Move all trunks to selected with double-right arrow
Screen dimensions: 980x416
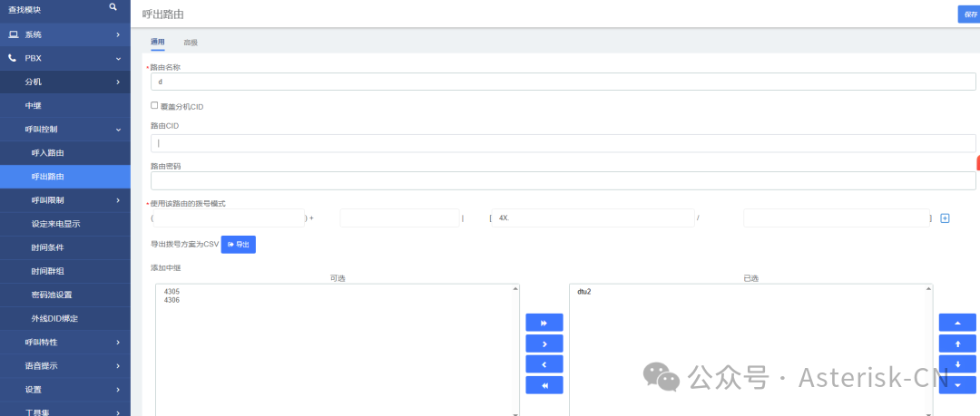[x=544, y=323]
